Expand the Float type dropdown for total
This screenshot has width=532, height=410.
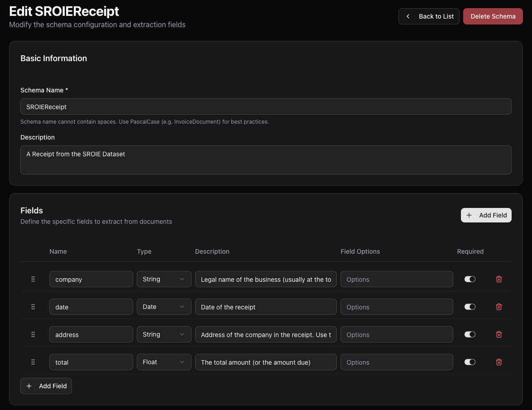coord(164,362)
